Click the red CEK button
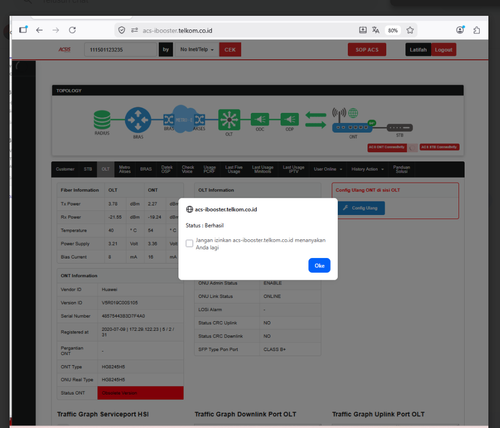Viewport: 500px width, 428px height. pos(230,50)
